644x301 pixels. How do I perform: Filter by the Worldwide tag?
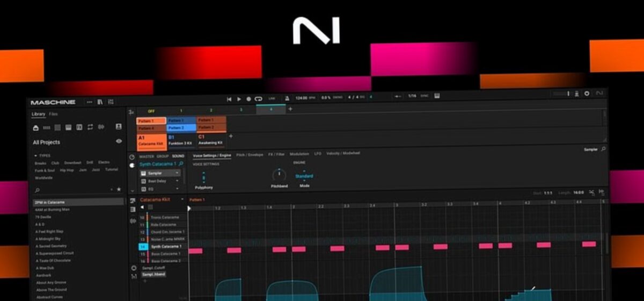click(44, 177)
